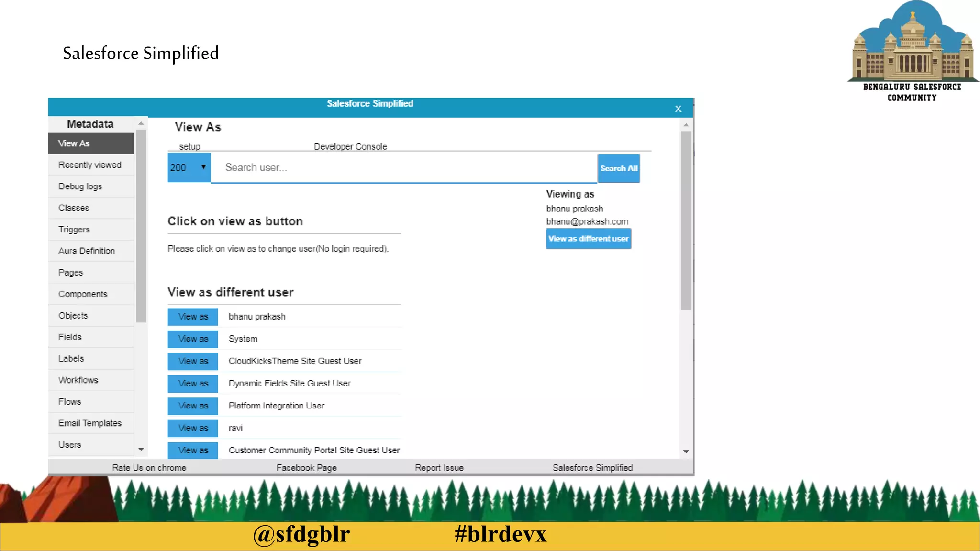Click View as different user button
Image resolution: width=980 pixels, height=551 pixels.
tap(588, 239)
